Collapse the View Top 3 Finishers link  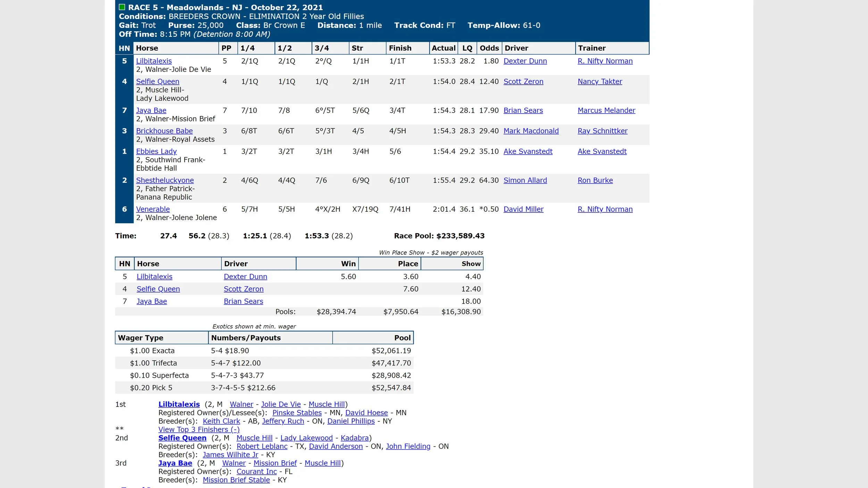pos(199,429)
